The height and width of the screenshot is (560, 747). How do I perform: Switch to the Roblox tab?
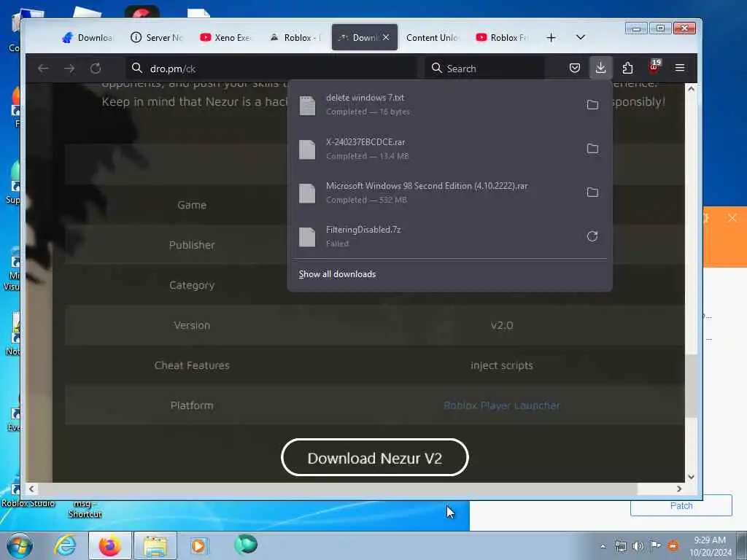pos(295,38)
